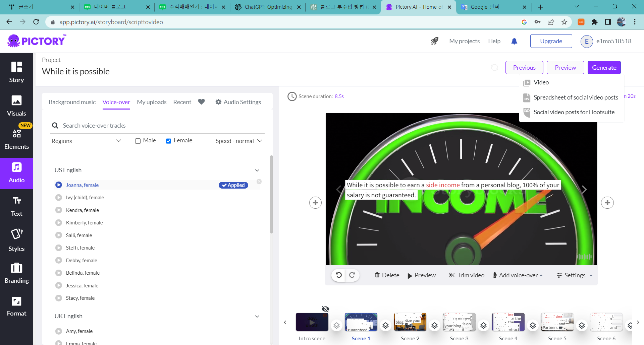
Task: Play Kimberly, female voice sample
Action: point(59,223)
